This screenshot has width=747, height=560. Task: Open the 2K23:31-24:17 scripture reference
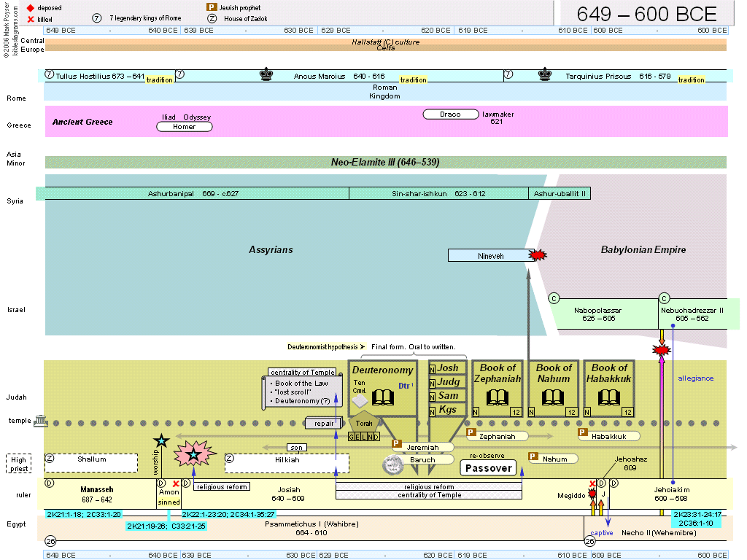point(697,515)
